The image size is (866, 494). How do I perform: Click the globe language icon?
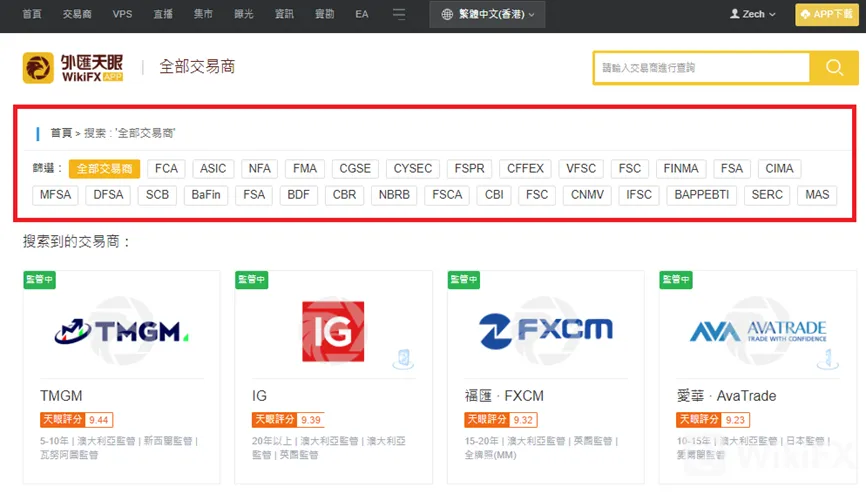[447, 14]
